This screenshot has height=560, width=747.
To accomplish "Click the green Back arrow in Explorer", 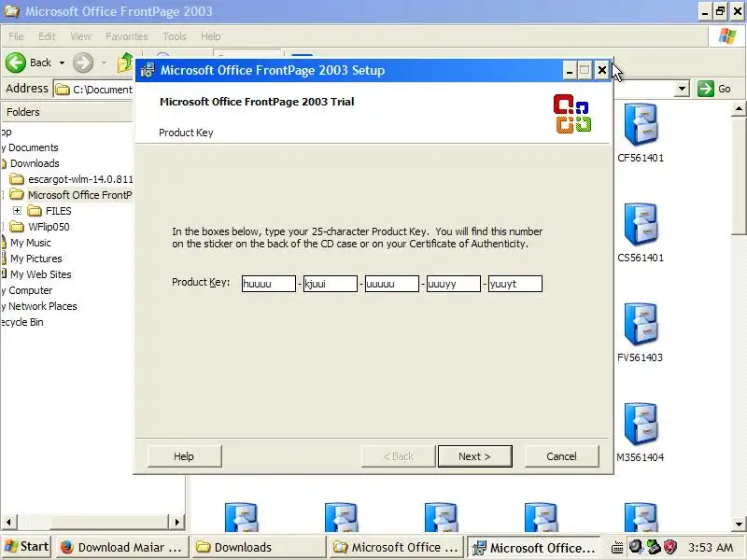I will (16, 63).
